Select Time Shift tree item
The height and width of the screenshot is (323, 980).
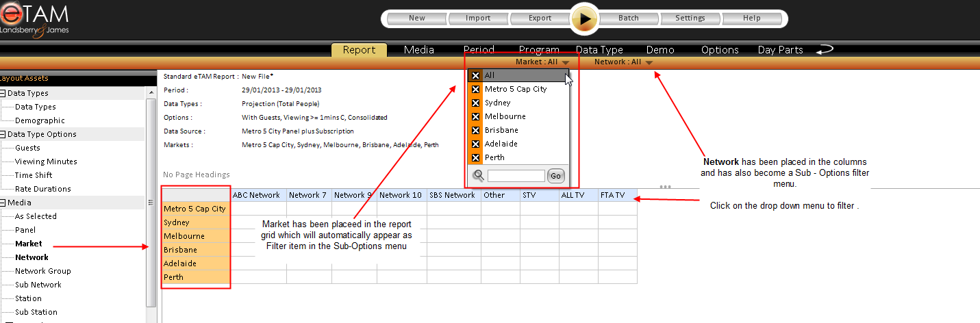click(x=33, y=175)
